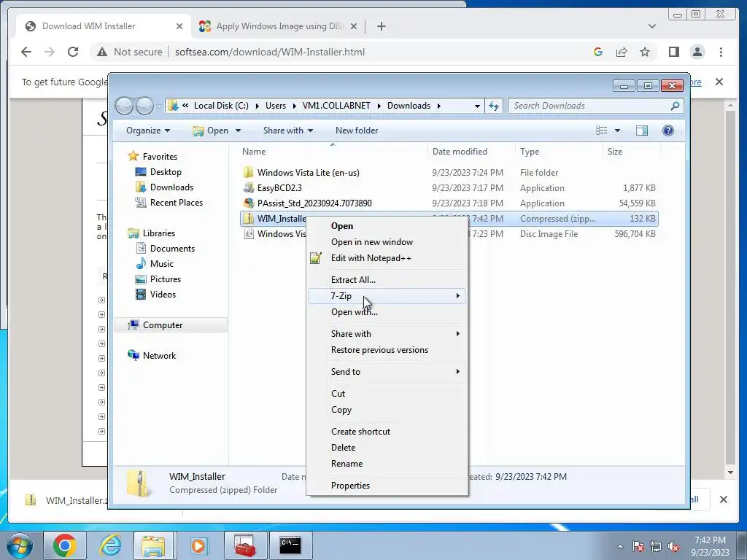The width and height of the screenshot is (747, 560).
Task: Switch to the Command Prompt taskbar icon
Action: [290, 545]
